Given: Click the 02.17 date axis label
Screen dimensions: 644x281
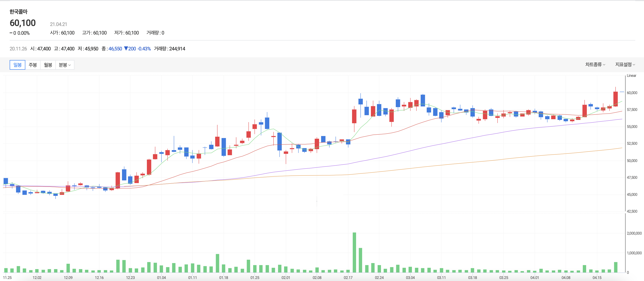Looking at the screenshot, I should [x=348, y=277].
